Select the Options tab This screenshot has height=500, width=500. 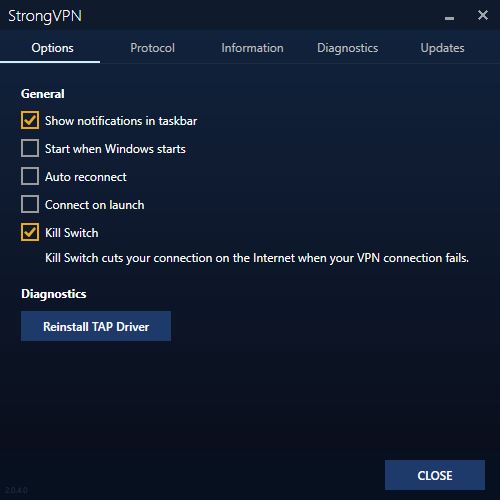[x=52, y=48]
